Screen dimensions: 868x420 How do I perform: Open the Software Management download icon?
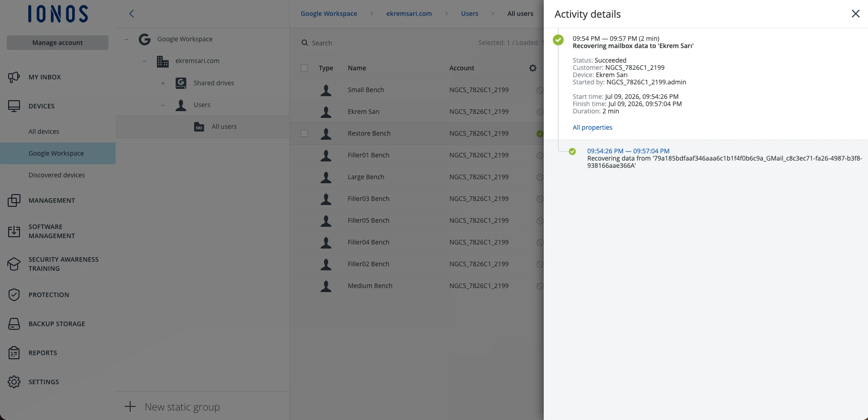[x=14, y=231]
